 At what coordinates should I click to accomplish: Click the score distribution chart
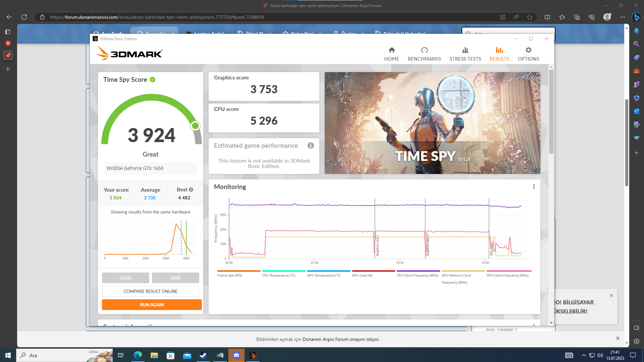click(x=151, y=240)
